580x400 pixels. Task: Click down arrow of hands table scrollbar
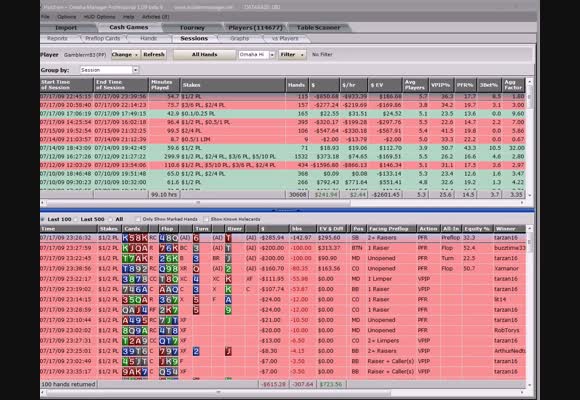pos(530,385)
